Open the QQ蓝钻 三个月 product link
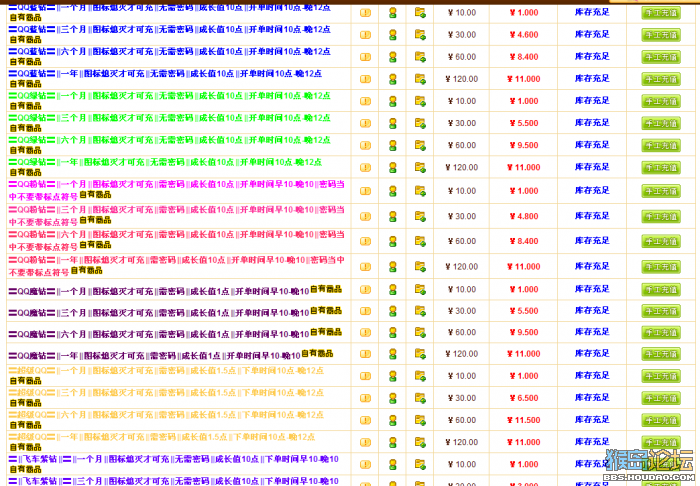This screenshot has width=700, height=486. [170, 29]
